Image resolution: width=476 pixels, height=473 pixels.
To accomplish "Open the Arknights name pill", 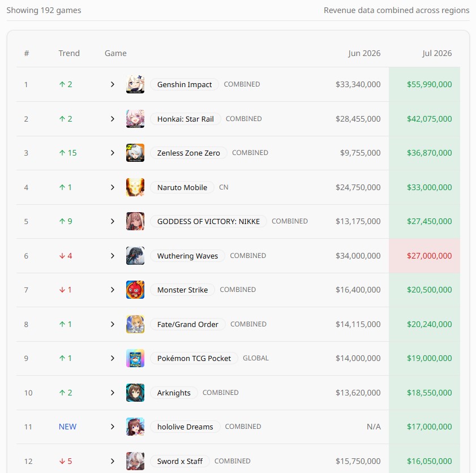I will [174, 393].
